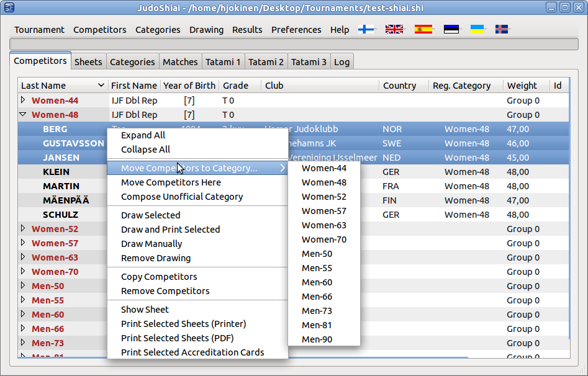This screenshot has width=588, height=376.
Task: Choose the Estonian flag icon
Action: (x=451, y=29)
